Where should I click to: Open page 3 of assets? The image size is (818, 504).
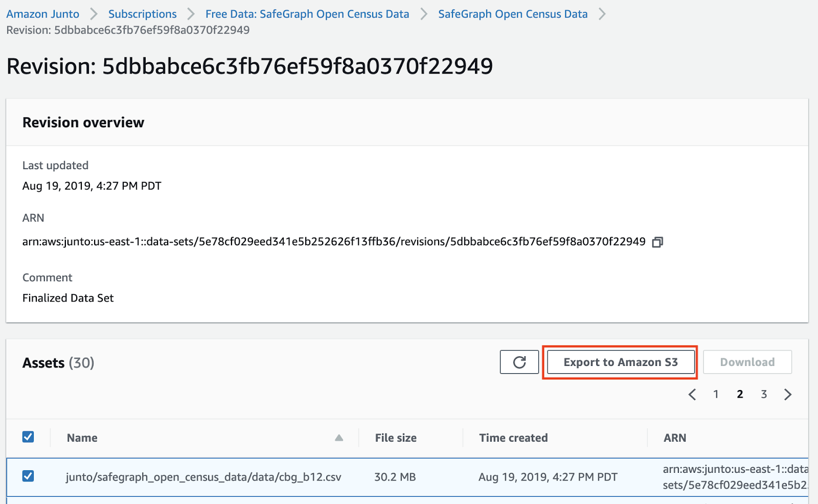(x=764, y=395)
